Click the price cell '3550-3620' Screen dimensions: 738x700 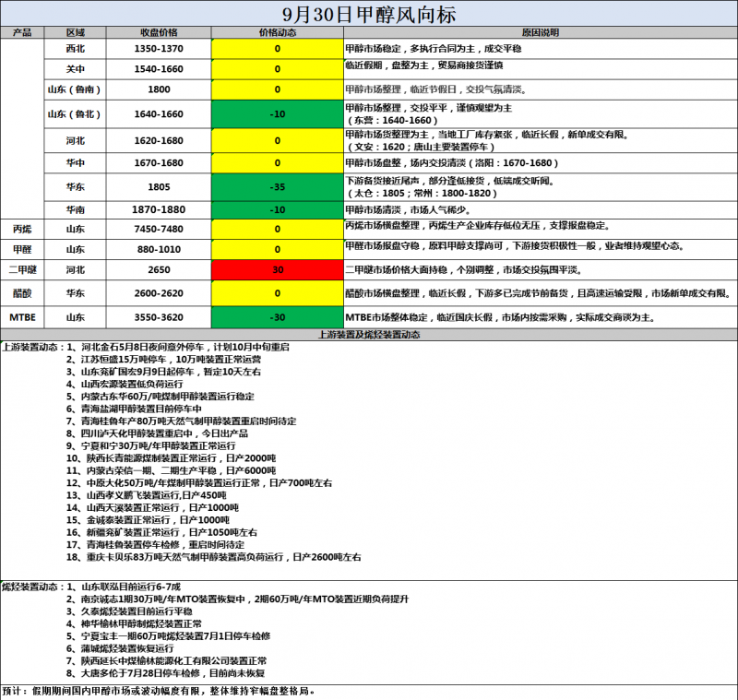point(159,317)
